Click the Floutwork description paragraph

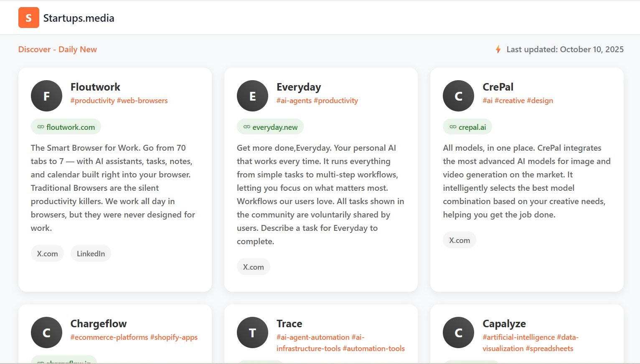point(114,188)
